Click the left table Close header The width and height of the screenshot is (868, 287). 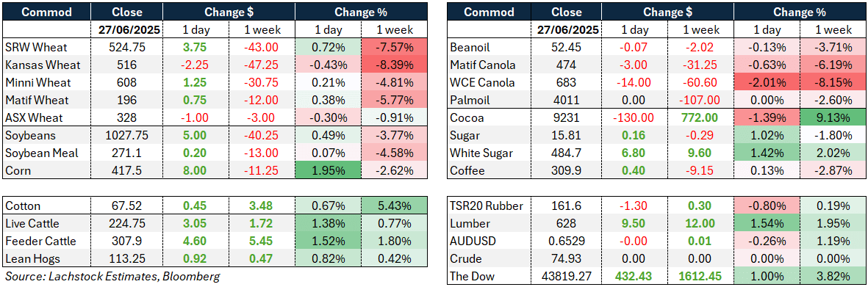coord(126,12)
